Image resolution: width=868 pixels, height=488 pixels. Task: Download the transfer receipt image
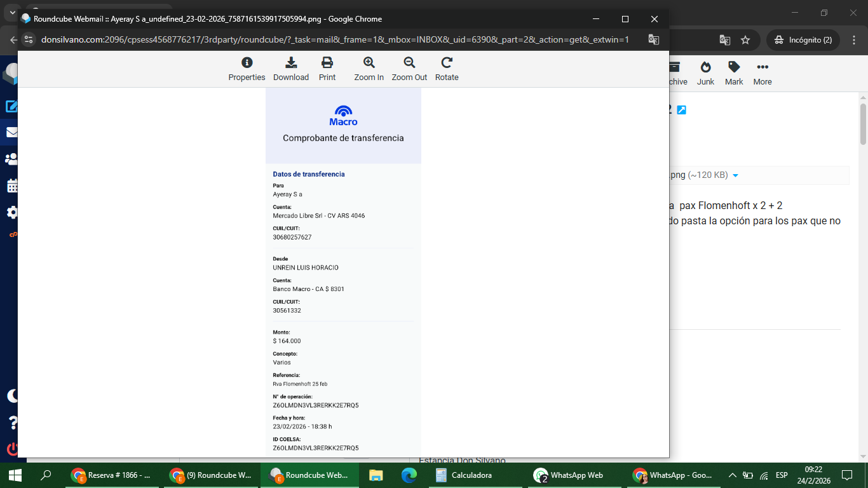(x=291, y=69)
